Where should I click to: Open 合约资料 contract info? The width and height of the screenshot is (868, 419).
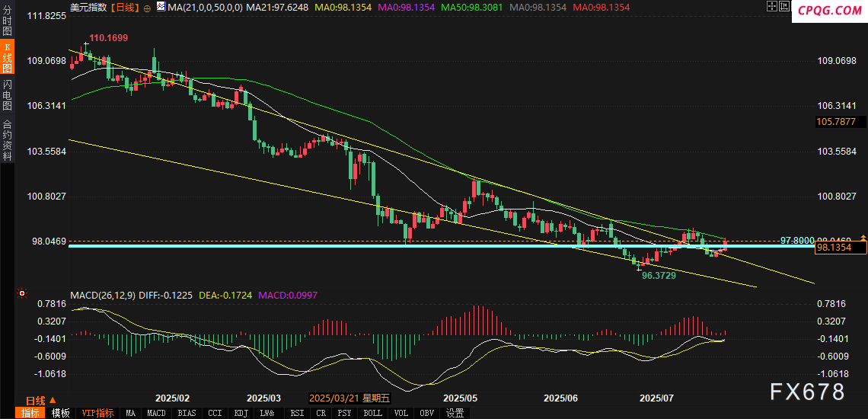pos(7,139)
